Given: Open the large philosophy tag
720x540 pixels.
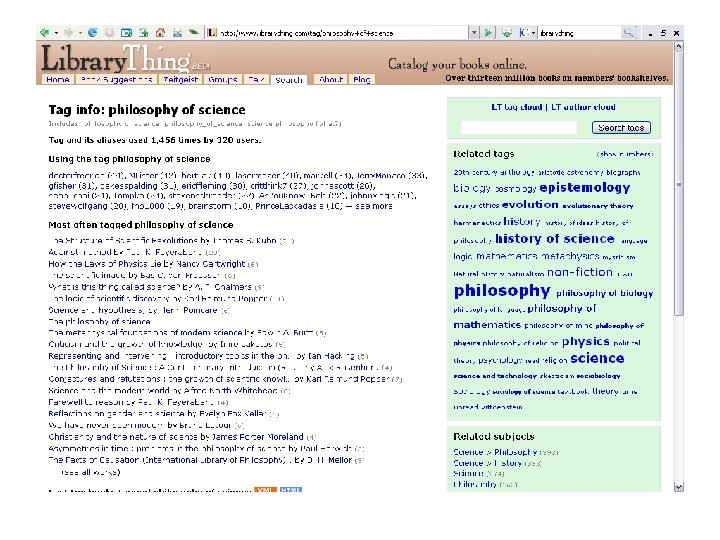Looking at the screenshot, I should coord(502,291).
